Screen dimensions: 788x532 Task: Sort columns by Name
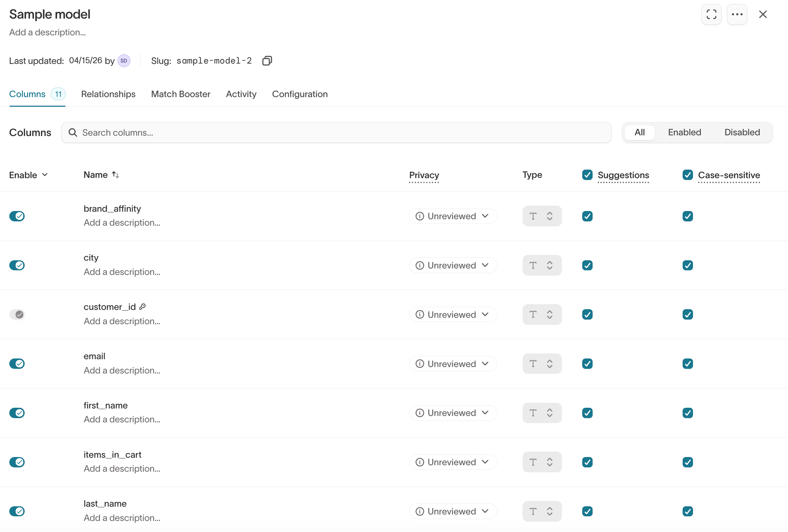click(x=115, y=175)
